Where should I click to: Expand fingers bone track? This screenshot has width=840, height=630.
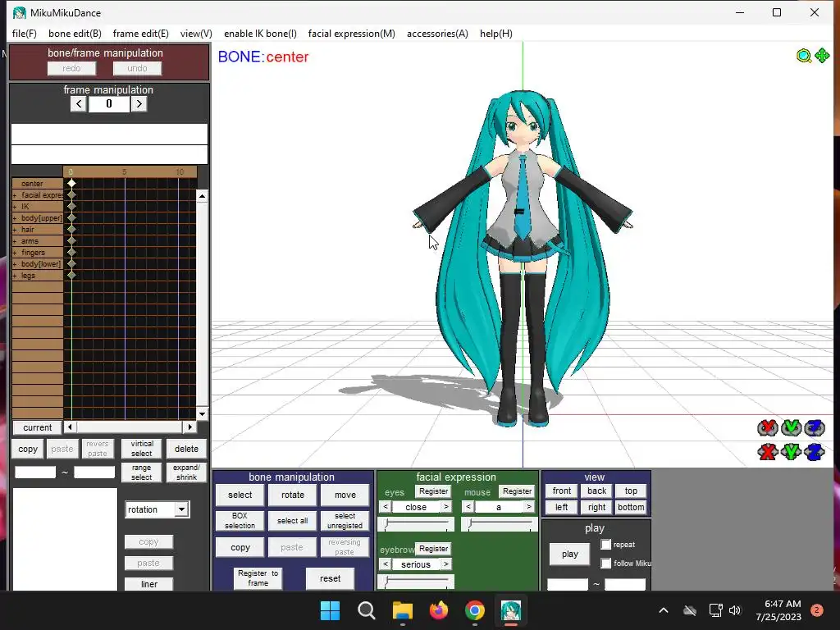pos(15,253)
